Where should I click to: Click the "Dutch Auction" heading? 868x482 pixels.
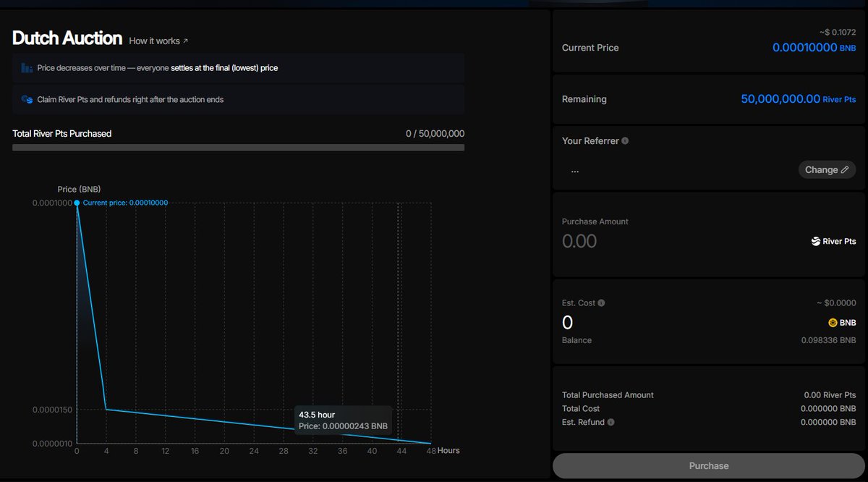pyautogui.click(x=67, y=38)
